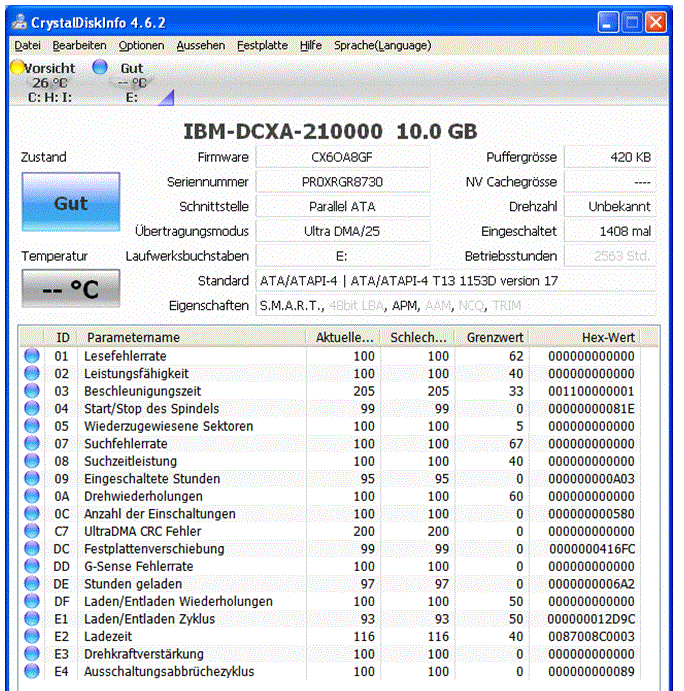This screenshot has width=684, height=691.
Task: Click the status orb for 07 Suchfehlerrate
Action: point(32,443)
